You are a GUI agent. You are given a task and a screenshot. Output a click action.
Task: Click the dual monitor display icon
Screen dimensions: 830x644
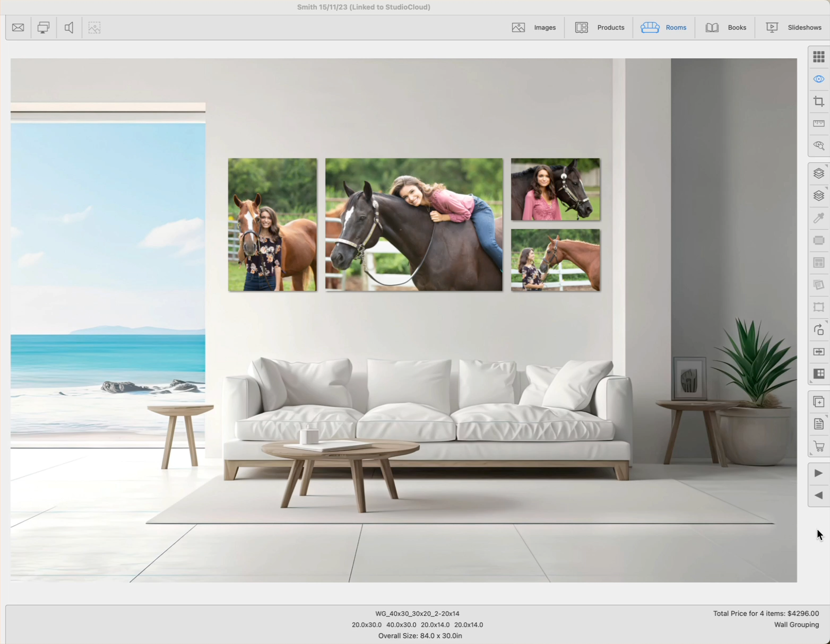(x=44, y=28)
